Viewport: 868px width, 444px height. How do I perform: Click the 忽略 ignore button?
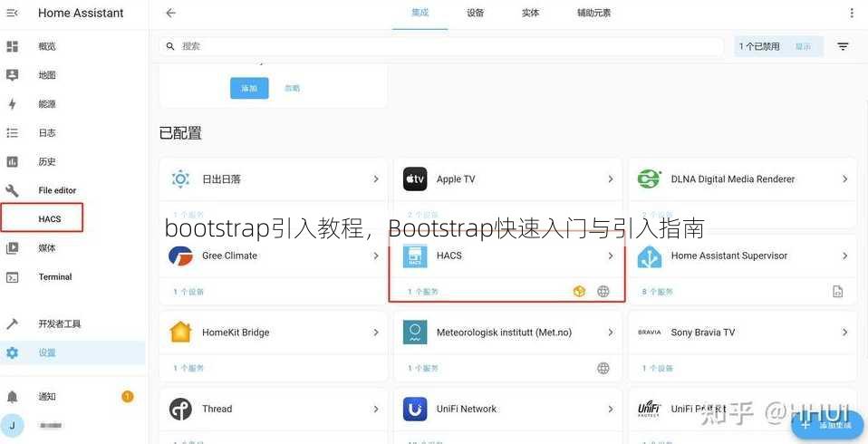click(x=293, y=88)
